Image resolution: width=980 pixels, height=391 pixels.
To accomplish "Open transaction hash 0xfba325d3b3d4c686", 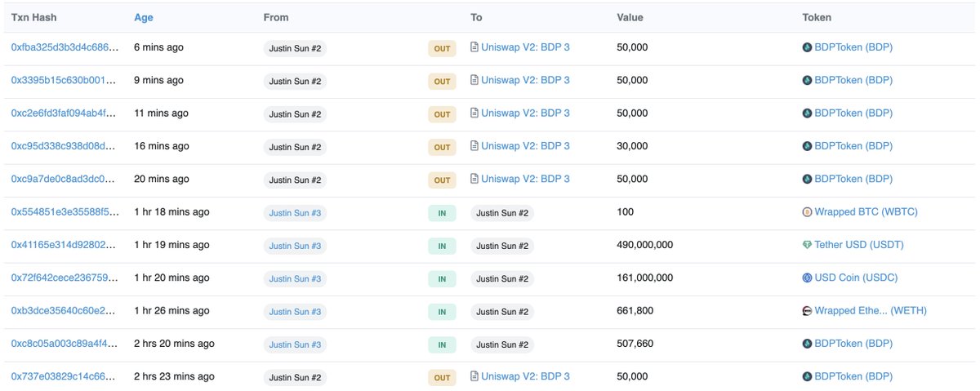I will [x=63, y=47].
